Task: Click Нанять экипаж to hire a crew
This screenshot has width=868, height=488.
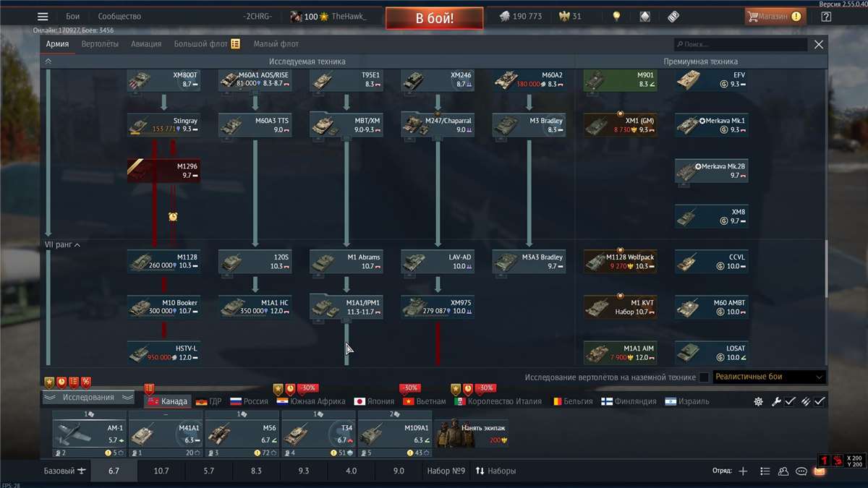Action: (482, 429)
